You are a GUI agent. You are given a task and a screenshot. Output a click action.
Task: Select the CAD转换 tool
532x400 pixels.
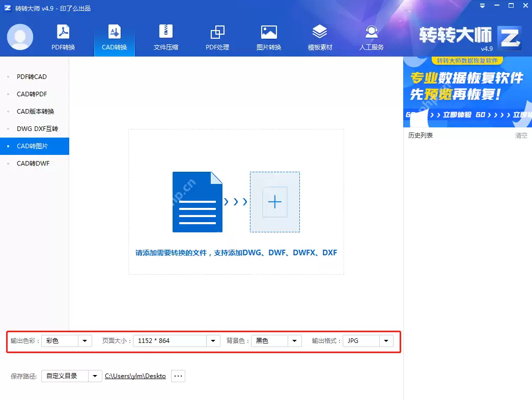pyautogui.click(x=115, y=37)
